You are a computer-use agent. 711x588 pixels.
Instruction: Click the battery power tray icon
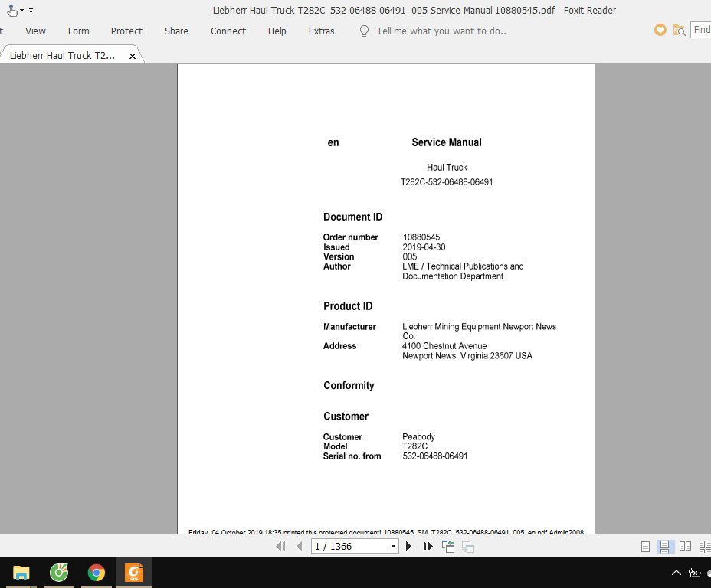[x=694, y=573]
